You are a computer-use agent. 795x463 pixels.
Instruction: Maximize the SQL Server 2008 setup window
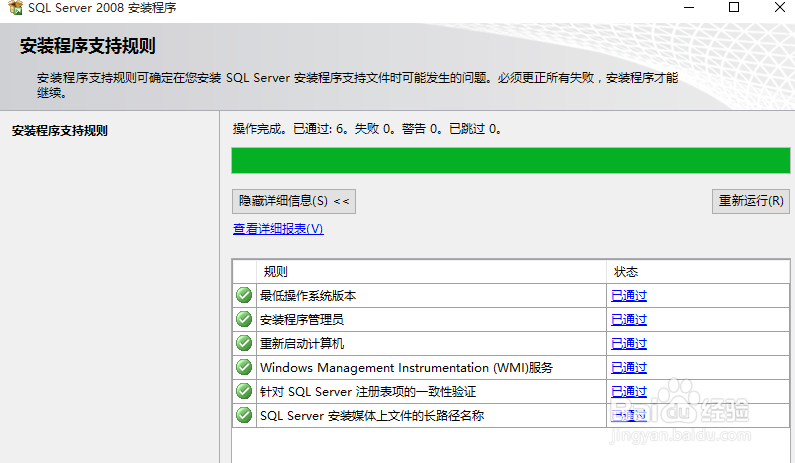coord(734,8)
